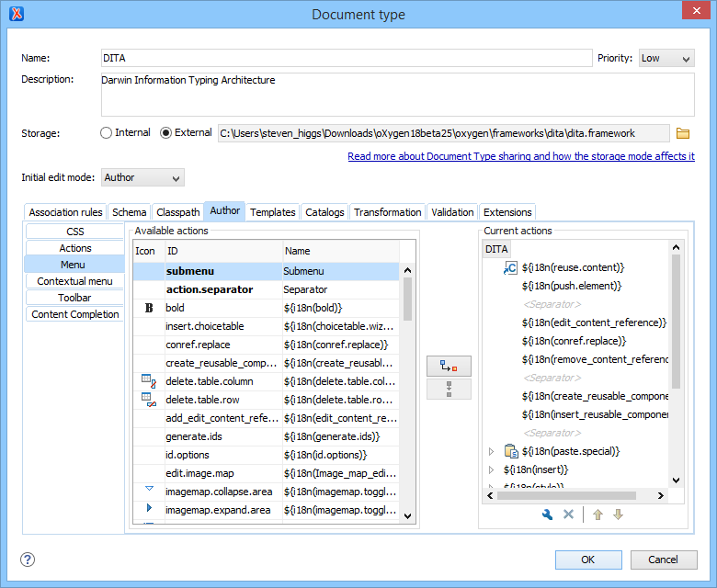Select ${i18n(push.element)} in Current actions

click(572, 286)
